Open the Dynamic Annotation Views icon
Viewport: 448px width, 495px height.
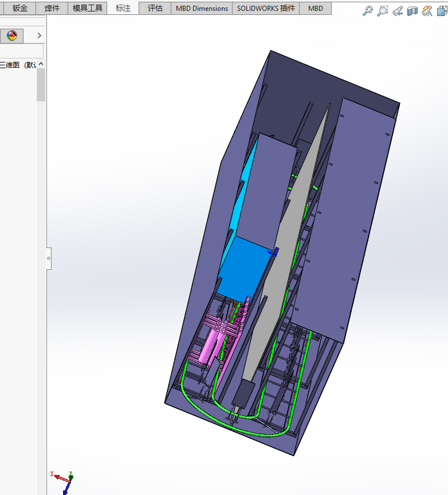pyautogui.click(x=427, y=11)
